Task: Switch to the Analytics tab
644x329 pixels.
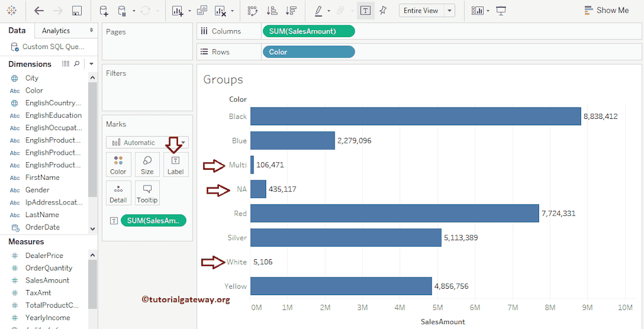Action: click(x=56, y=30)
